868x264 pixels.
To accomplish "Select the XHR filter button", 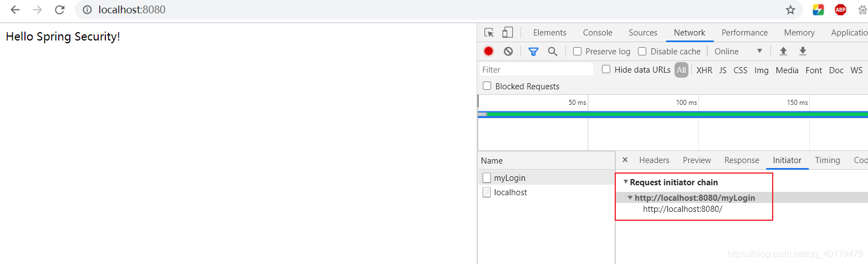I will 704,70.
